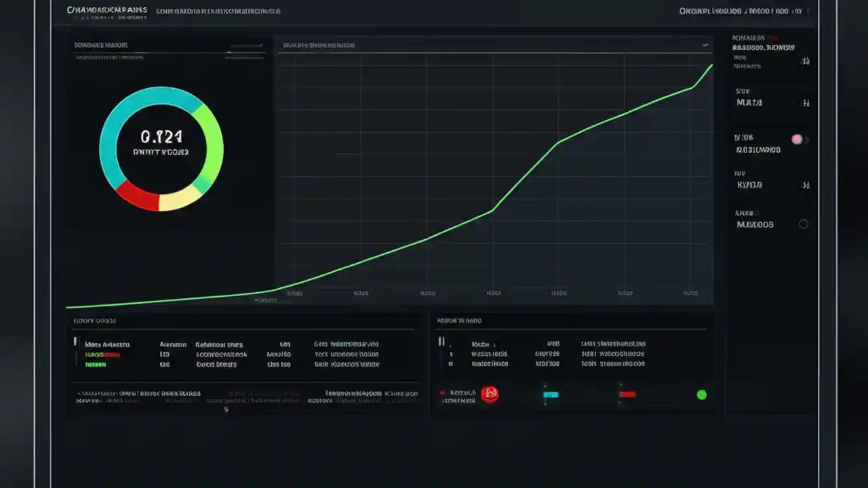The width and height of the screenshot is (868, 488).
Task: Click the red circular alert badge icon
Action: point(490,394)
